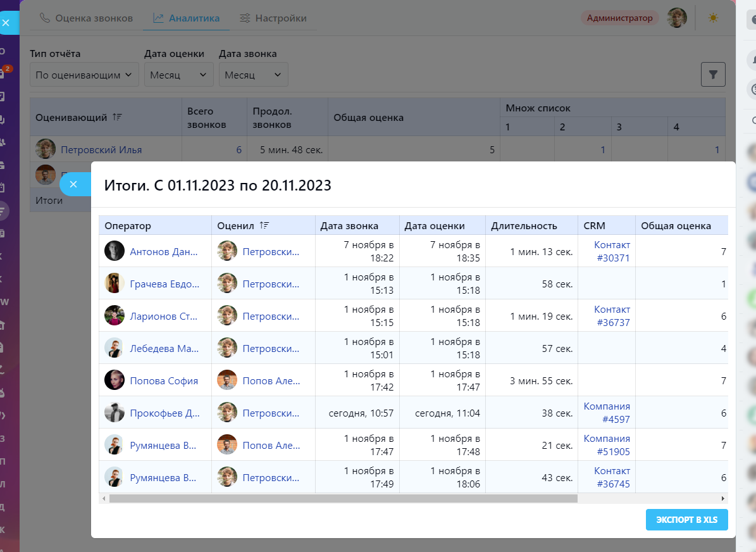Screen dimensions: 756x552
Task: Click the administrator profile avatar
Action: tap(677, 18)
